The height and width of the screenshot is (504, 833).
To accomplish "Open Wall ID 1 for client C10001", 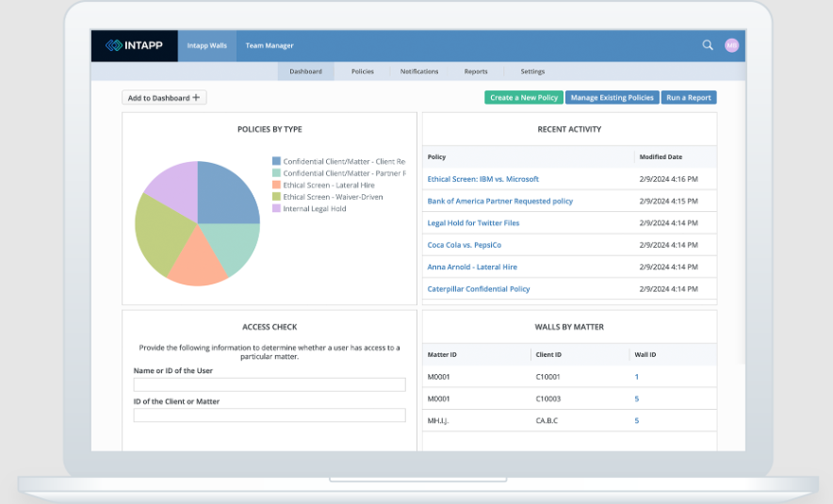I will click(x=636, y=377).
